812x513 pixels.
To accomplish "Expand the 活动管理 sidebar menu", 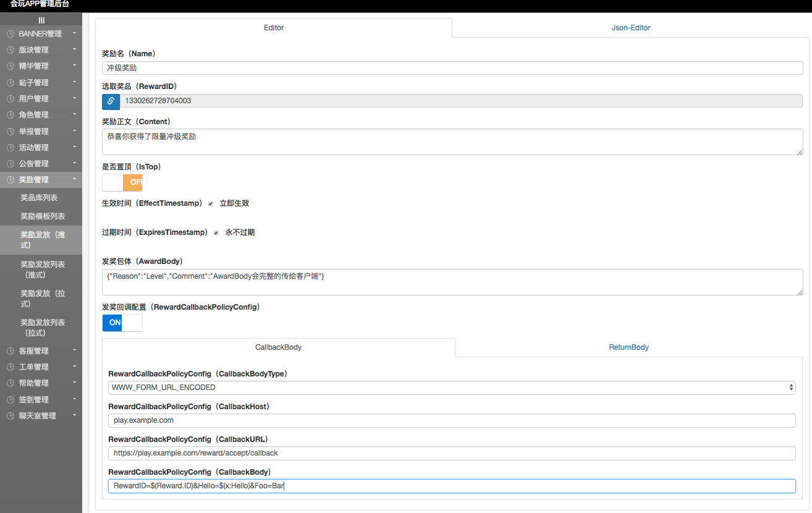I will (41, 147).
